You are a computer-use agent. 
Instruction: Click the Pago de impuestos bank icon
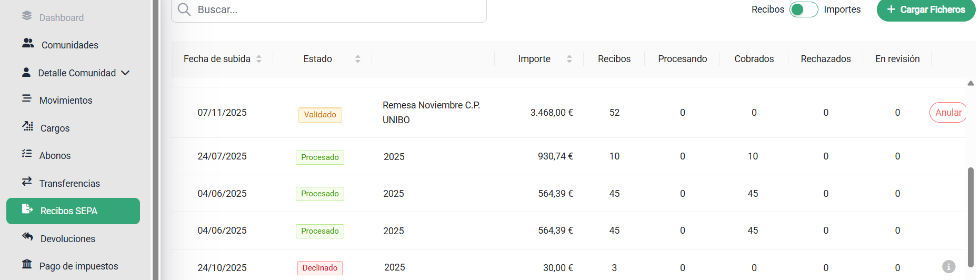point(27,264)
